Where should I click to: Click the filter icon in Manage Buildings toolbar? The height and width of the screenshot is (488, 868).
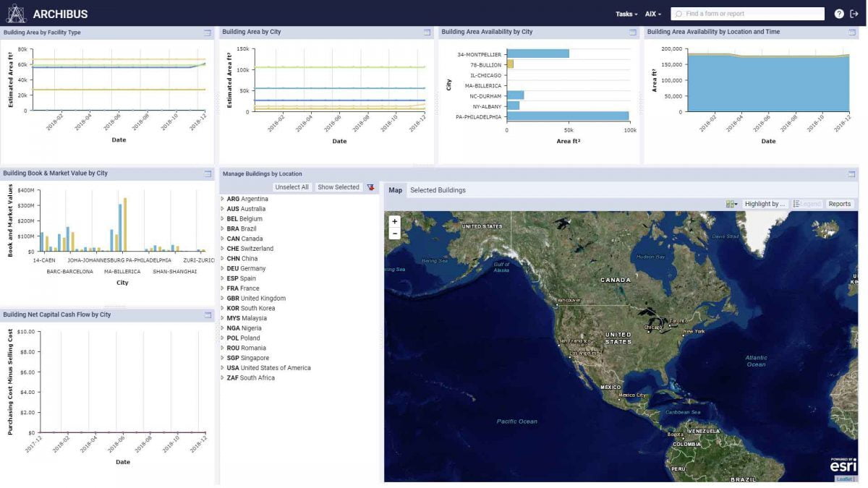tap(372, 187)
